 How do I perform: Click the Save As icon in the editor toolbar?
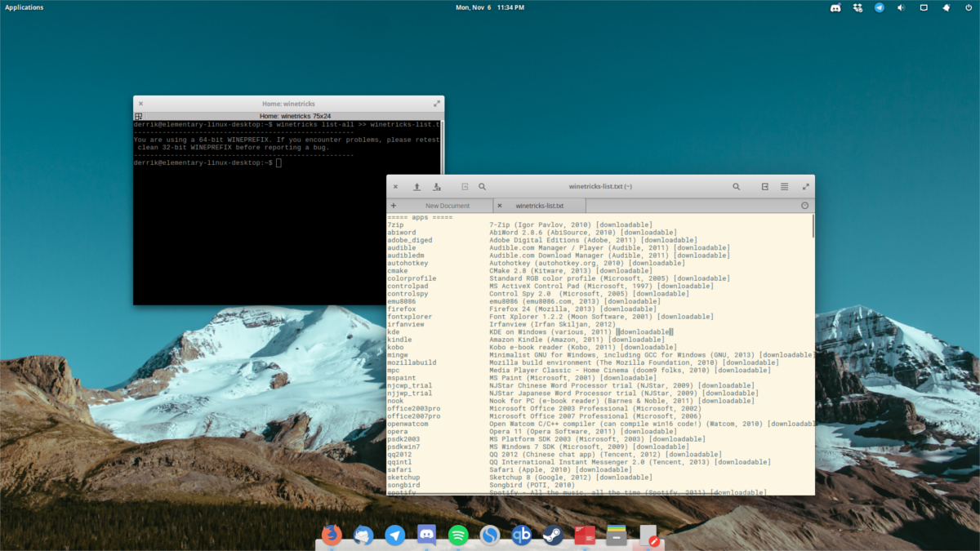tap(437, 187)
